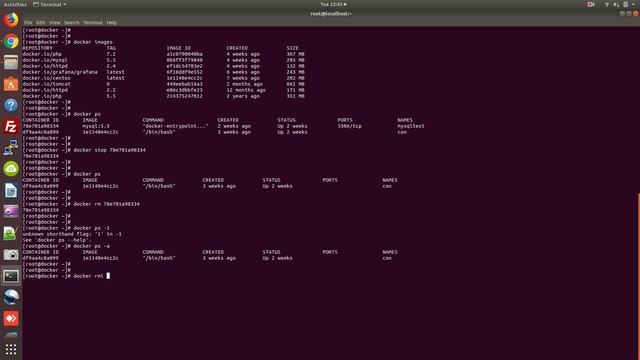Open Ubuntu Software orange bag icon
The height and width of the screenshot is (360, 640).
[x=11, y=84]
